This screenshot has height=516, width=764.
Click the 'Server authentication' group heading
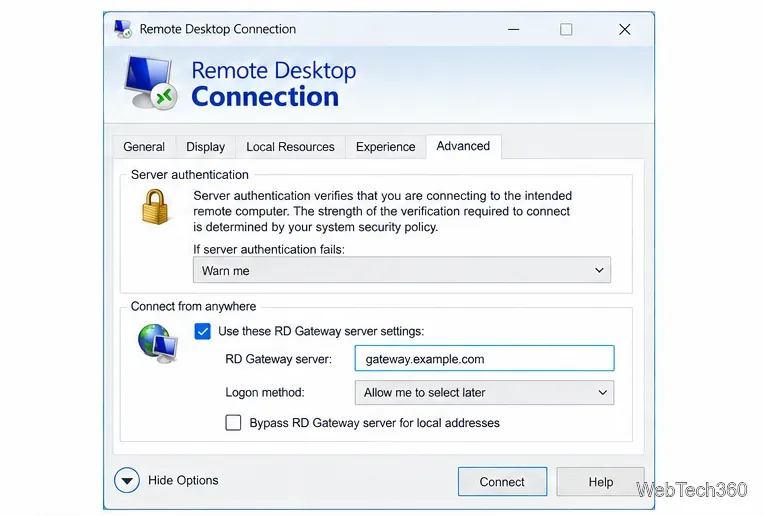click(190, 174)
